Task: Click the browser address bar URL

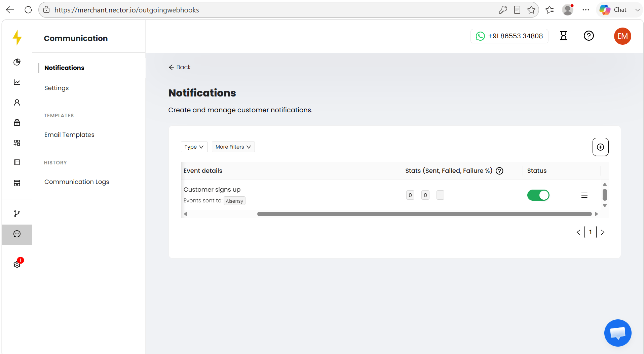Action: click(x=126, y=10)
